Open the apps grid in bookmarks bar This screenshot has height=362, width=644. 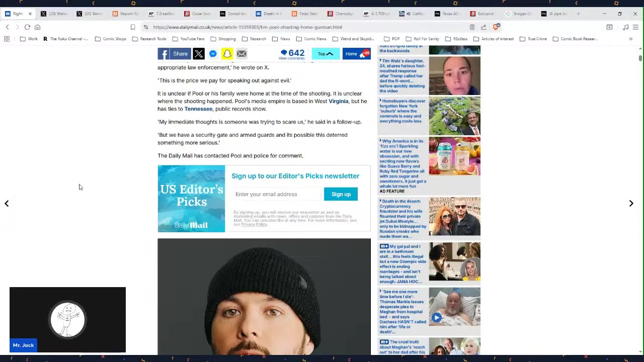tap(7, 39)
